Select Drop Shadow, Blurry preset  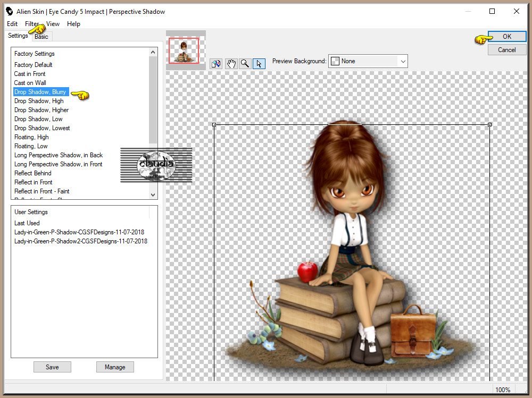41,92
